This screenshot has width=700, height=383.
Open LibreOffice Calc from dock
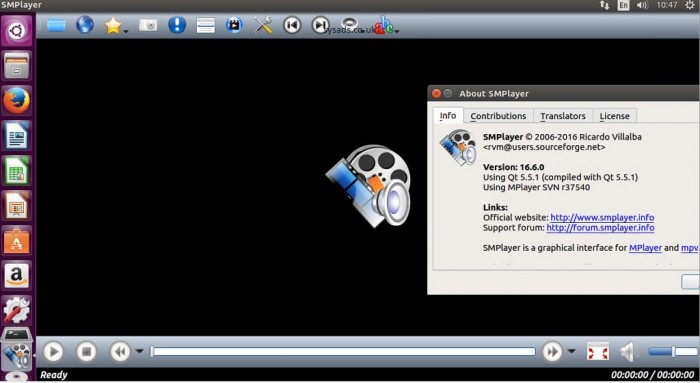17,171
